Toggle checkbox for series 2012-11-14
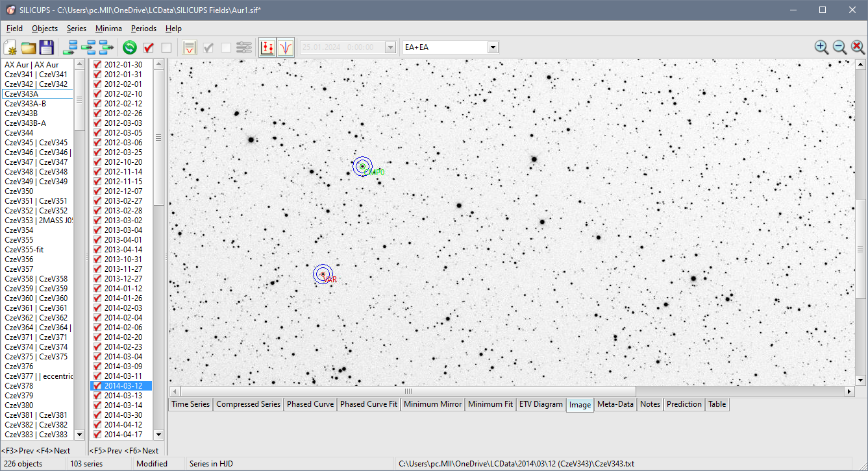The width and height of the screenshot is (868, 471). [x=97, y=172]
